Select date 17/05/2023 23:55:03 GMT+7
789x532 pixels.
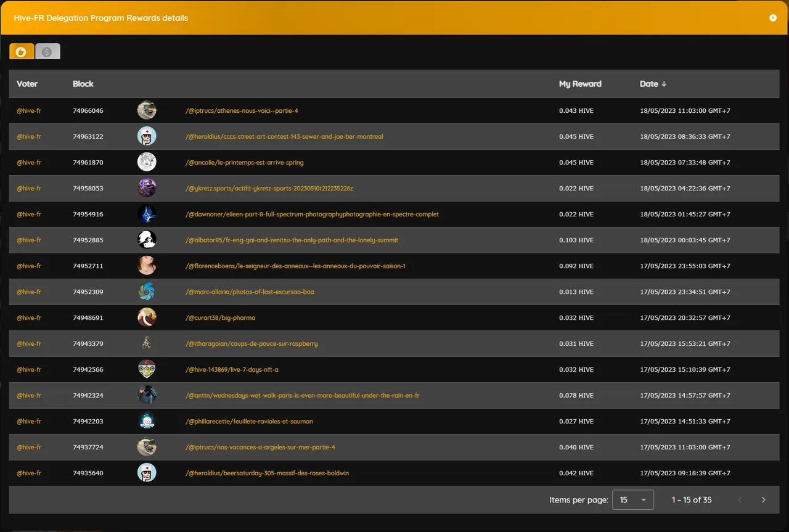(685, 266)
